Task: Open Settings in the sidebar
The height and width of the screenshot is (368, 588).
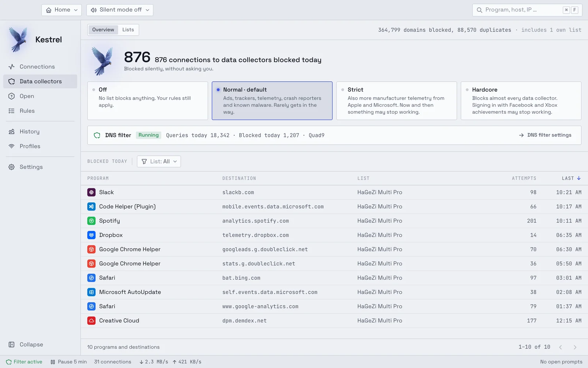Action: 40,167
